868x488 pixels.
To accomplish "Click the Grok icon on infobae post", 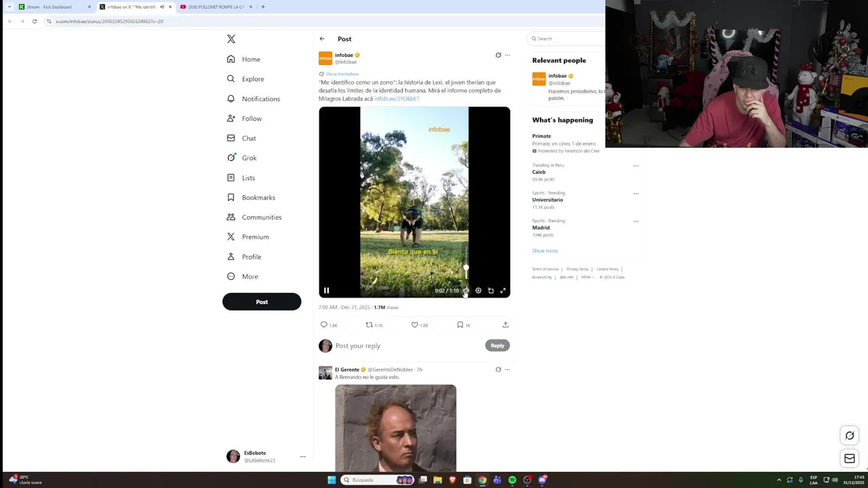I will pyautogui.click(x=498, y=55).
